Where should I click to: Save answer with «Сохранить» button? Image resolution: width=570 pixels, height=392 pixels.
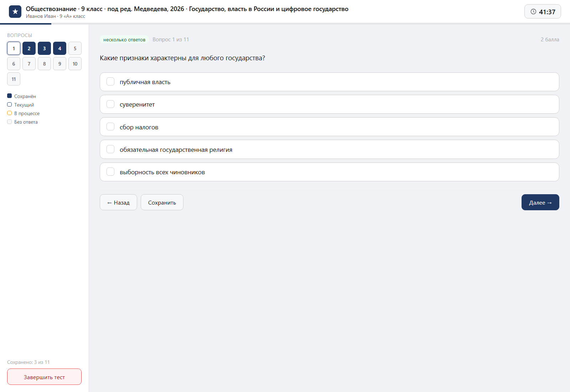(162, 202)
